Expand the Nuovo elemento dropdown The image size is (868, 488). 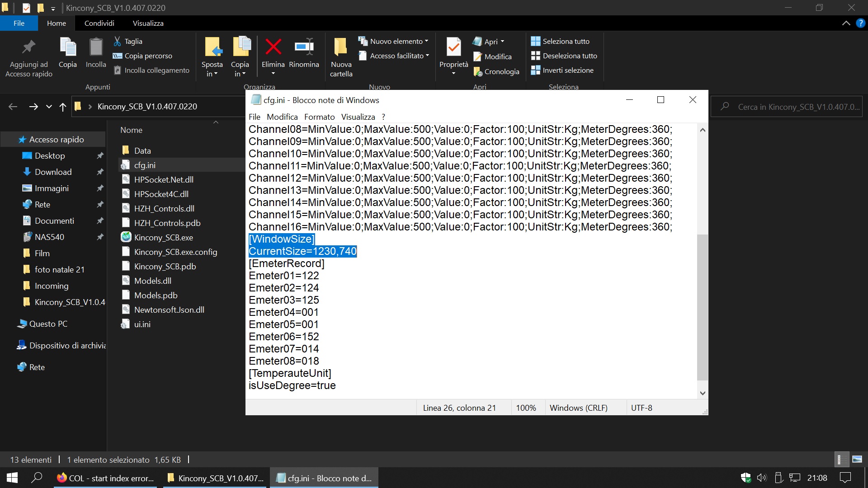426,41
